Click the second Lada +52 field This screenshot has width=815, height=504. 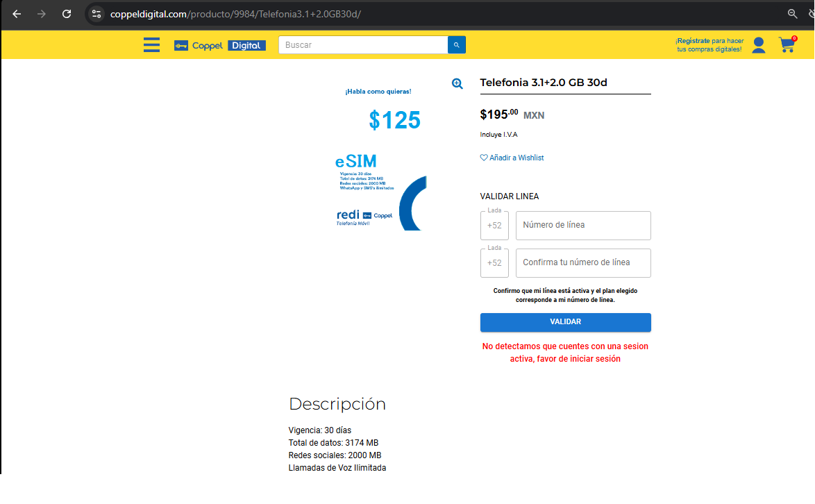(494, 262)
